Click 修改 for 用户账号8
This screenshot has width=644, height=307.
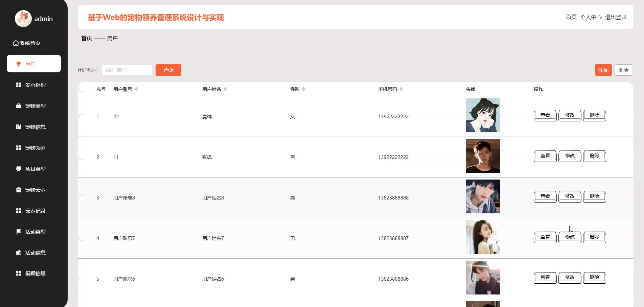click(x=570, y=196)
